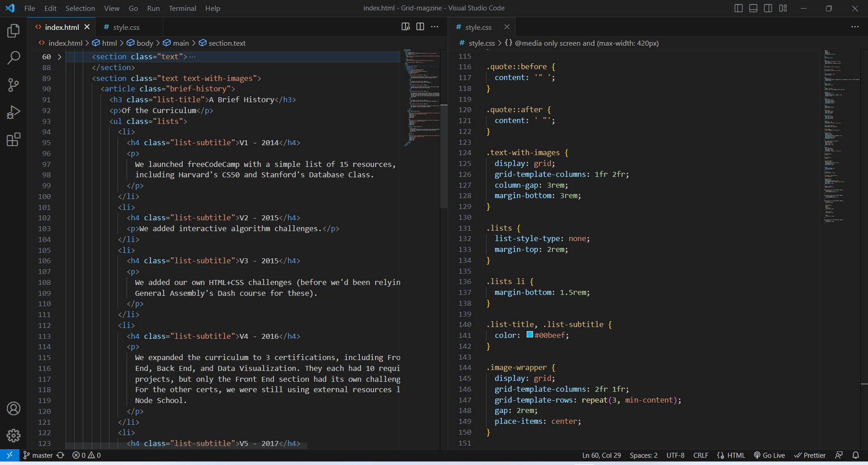Select the Accounts icon in the activity bar
The height and width of the screenshot is (465, 868).
pyautogui.click(x=14, y=408)
